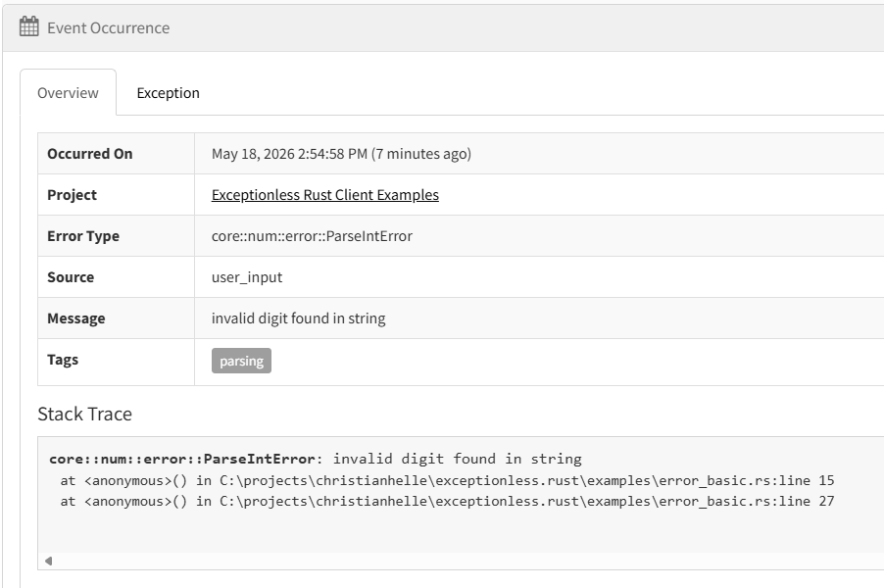Viewport: 884px width, 588px height.
Task: Click the error type value core::num::error::ParseIntError
Action: coord(312,236)
